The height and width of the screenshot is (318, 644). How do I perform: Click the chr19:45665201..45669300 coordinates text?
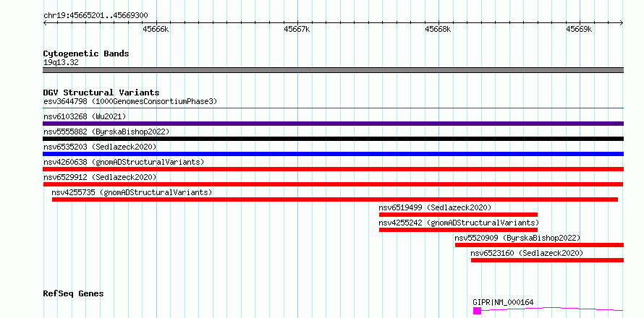pos(96,16)
